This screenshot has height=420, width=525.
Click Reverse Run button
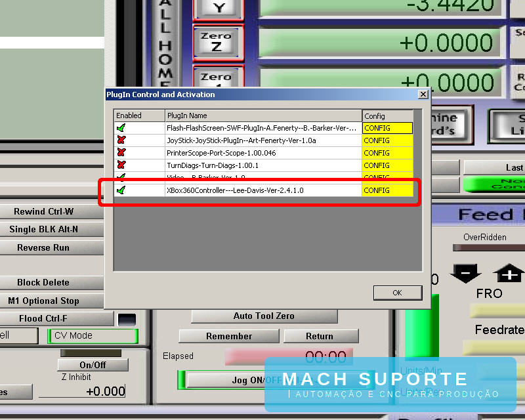[x=51, y=248]
